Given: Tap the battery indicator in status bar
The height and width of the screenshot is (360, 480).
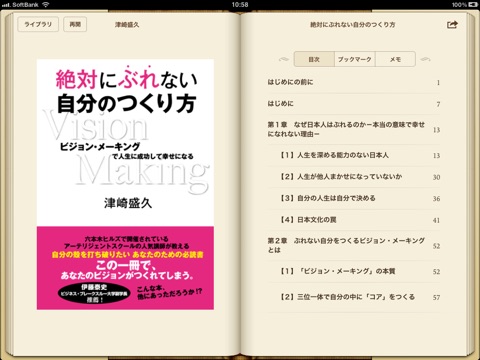Looking at the screenshot, I should tap(473, 5).
